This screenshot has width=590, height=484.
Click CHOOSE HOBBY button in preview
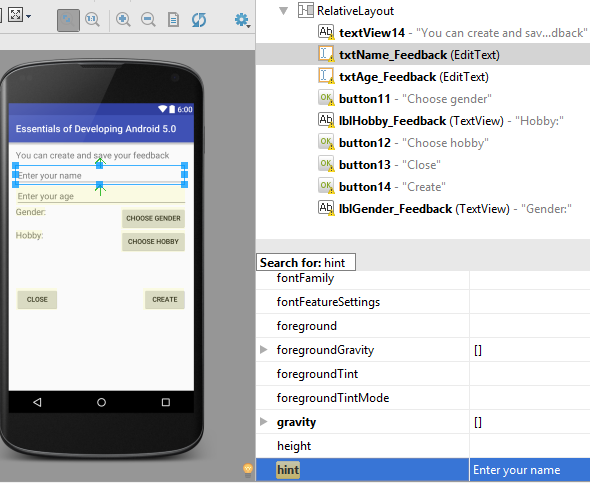click(153, 242)
